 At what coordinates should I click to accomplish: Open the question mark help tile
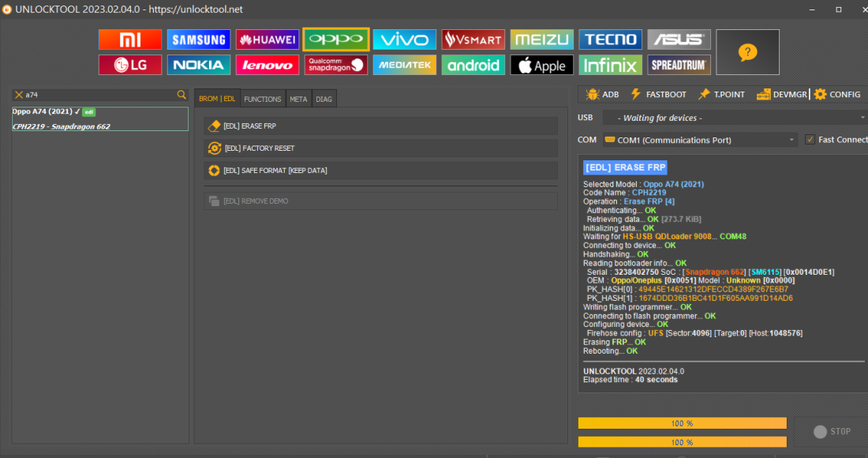[747, 52]
